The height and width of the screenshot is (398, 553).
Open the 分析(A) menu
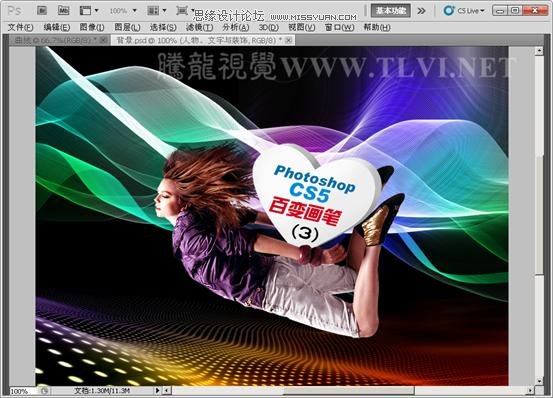point(236,27)
